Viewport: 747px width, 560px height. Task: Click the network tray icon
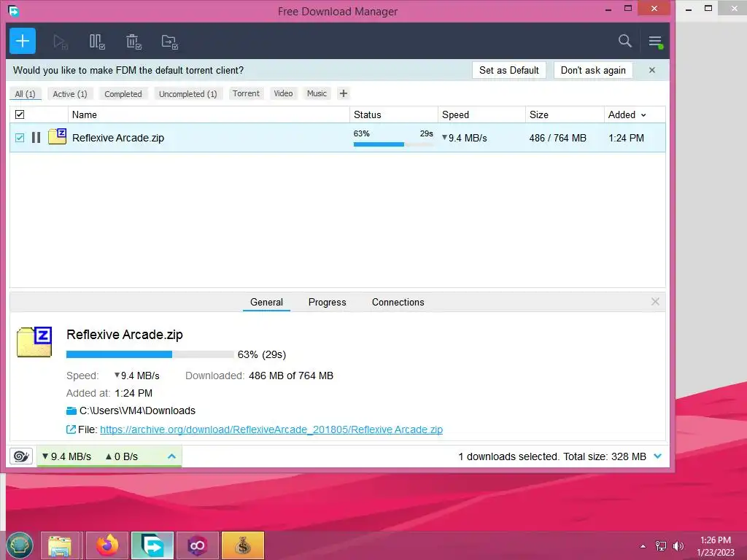pos(661,546)
